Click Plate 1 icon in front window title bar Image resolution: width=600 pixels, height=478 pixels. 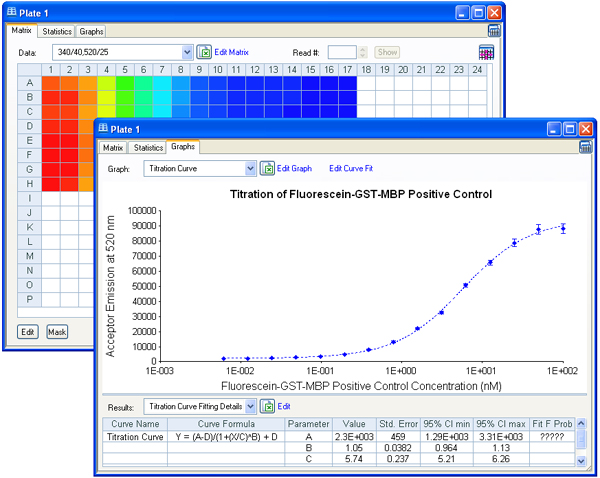pos(103,129)
